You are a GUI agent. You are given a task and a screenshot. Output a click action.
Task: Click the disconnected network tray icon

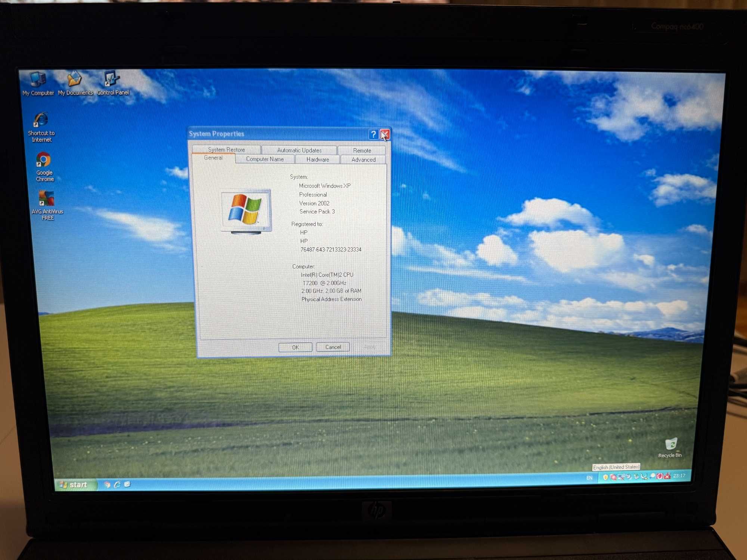pyautogui.click(x=621, y=477)
